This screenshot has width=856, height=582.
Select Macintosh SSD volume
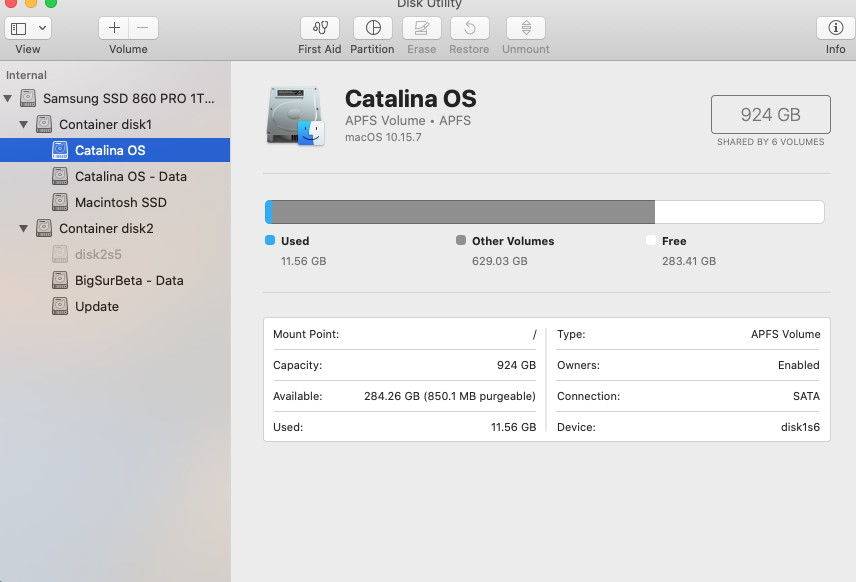[115, 203]
